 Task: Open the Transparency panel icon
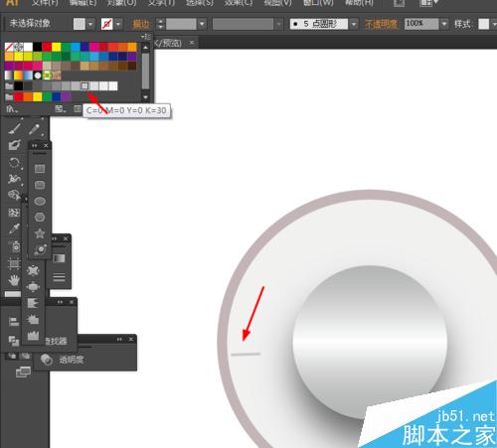pos(47,360)
